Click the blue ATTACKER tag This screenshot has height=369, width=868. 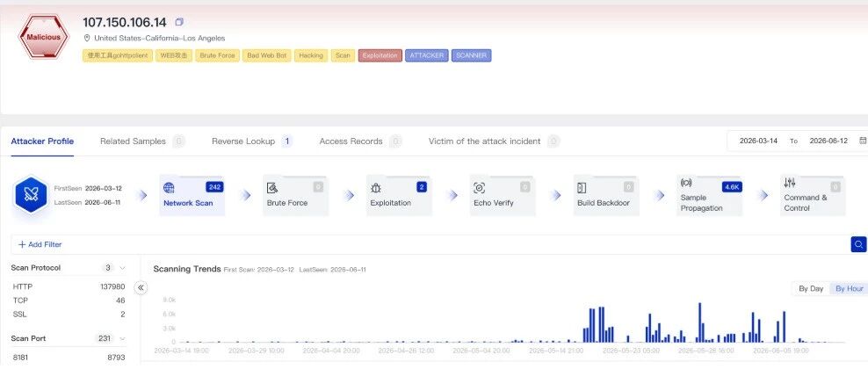click(426, 55)
